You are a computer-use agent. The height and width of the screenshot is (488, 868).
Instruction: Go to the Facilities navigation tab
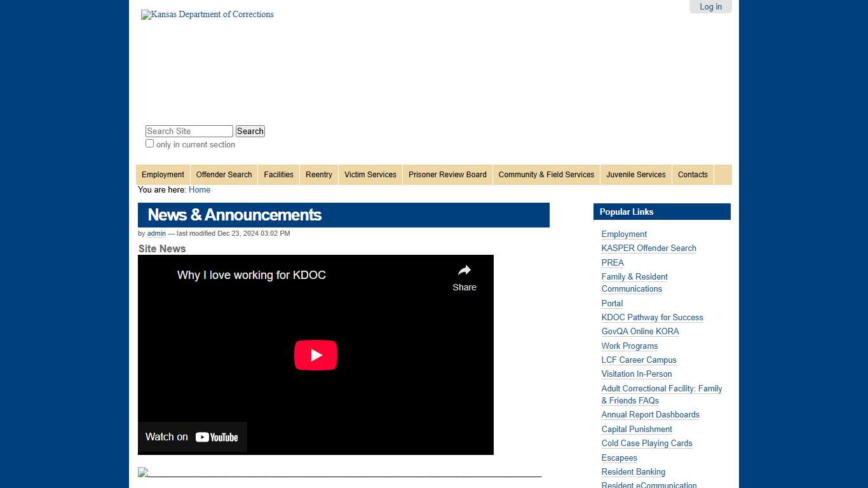point(278,175)
